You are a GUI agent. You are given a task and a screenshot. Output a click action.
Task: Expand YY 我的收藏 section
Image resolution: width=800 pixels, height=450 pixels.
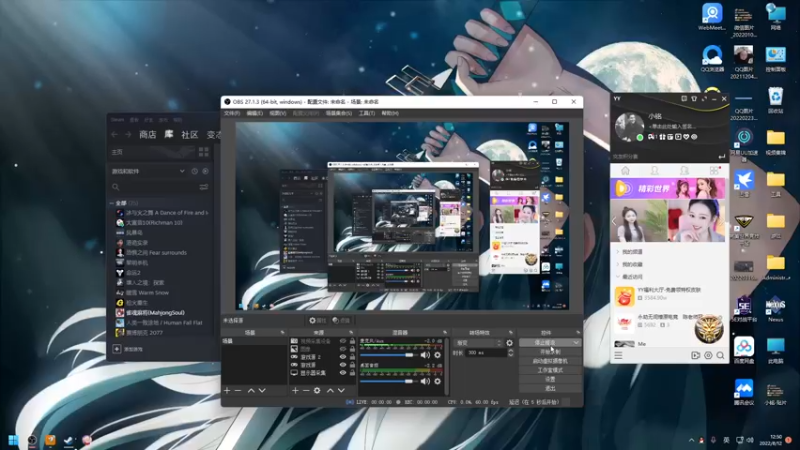click(618, 264)
